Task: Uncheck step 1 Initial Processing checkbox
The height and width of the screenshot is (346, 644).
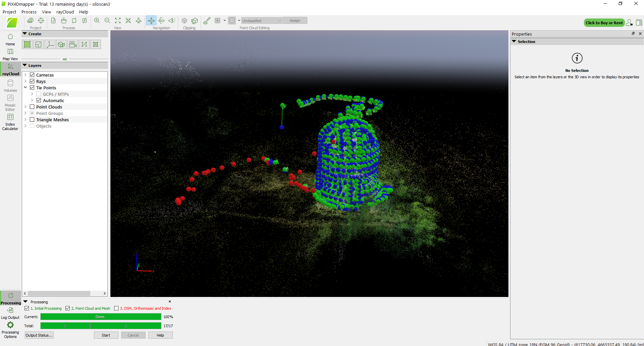Action: (x=27, y=308)
